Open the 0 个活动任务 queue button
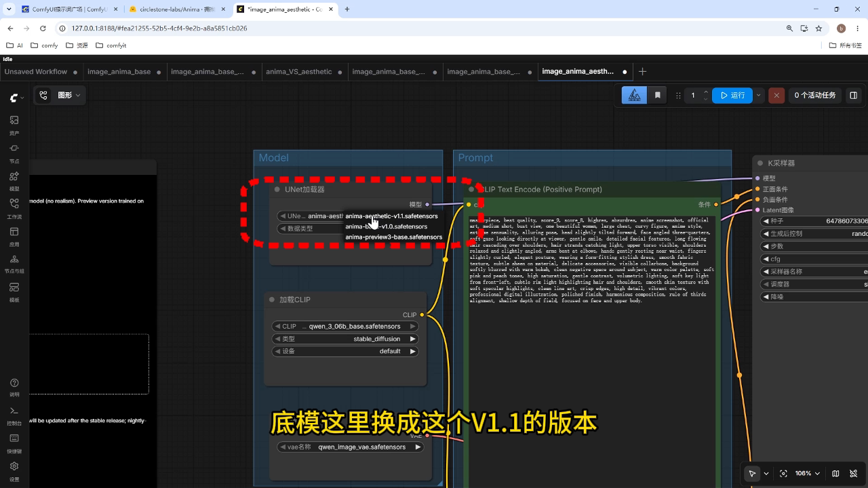 pos(814,96)
